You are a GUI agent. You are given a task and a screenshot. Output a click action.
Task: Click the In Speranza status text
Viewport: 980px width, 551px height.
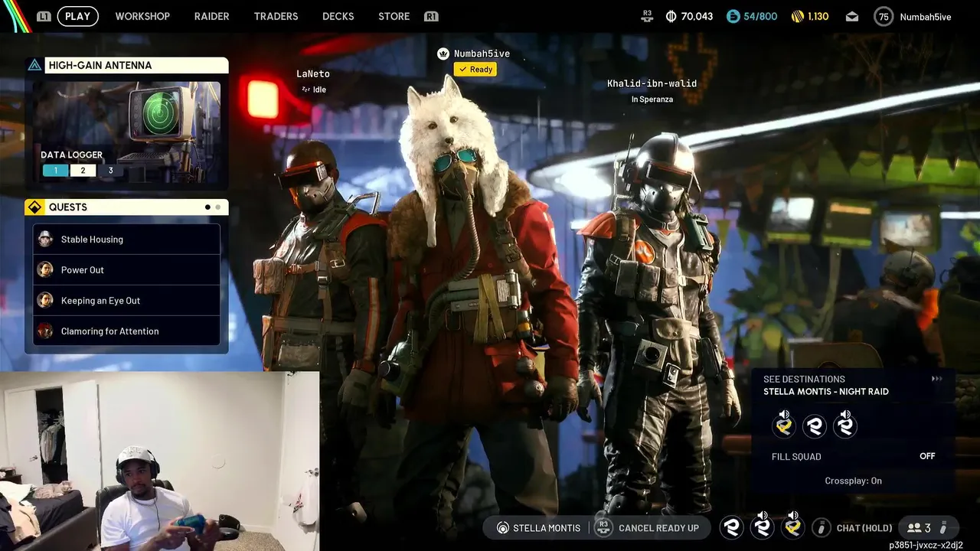click(x=652, y=99)
